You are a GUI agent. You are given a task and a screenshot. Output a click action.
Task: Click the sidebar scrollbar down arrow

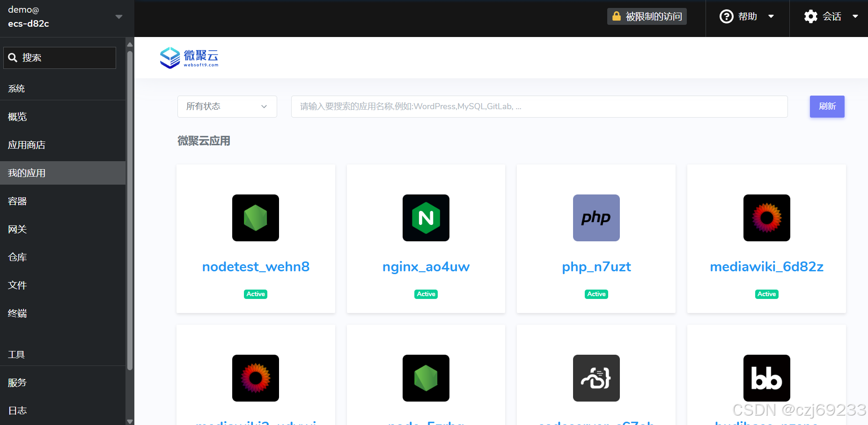[130, 421]
